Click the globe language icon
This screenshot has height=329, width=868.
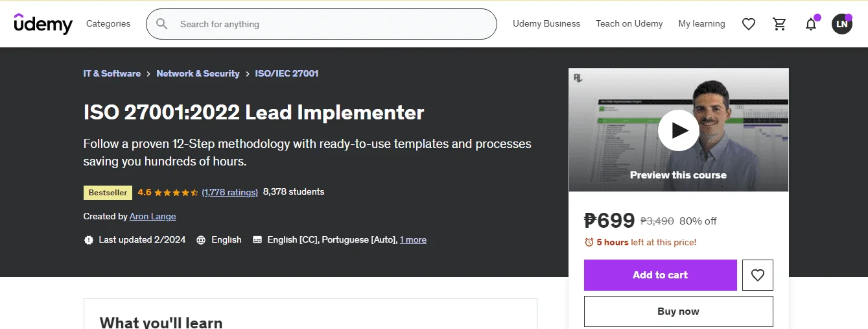point(201,240)
